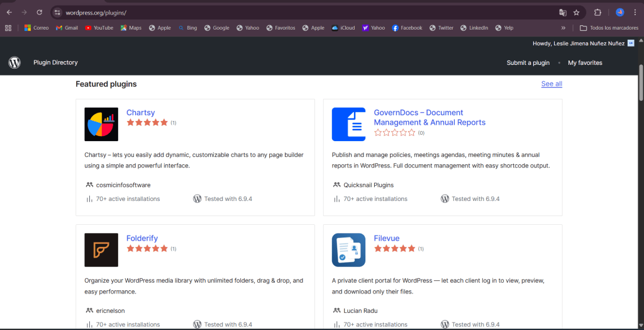This screenshot has width=644, height=330.
Task: Click the Filevue plugin icon
Action: (348, 250)
